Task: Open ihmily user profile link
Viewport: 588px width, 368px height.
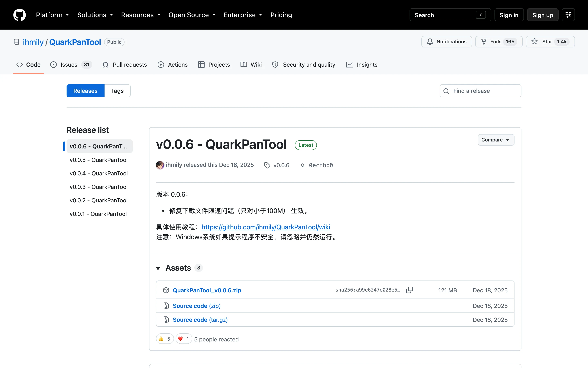Action: pos(33,42)
